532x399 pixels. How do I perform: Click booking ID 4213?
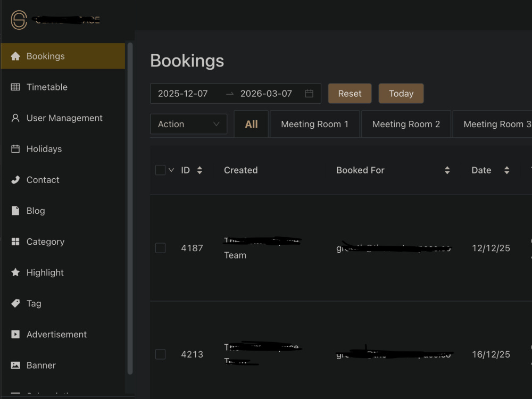(192, 354)
